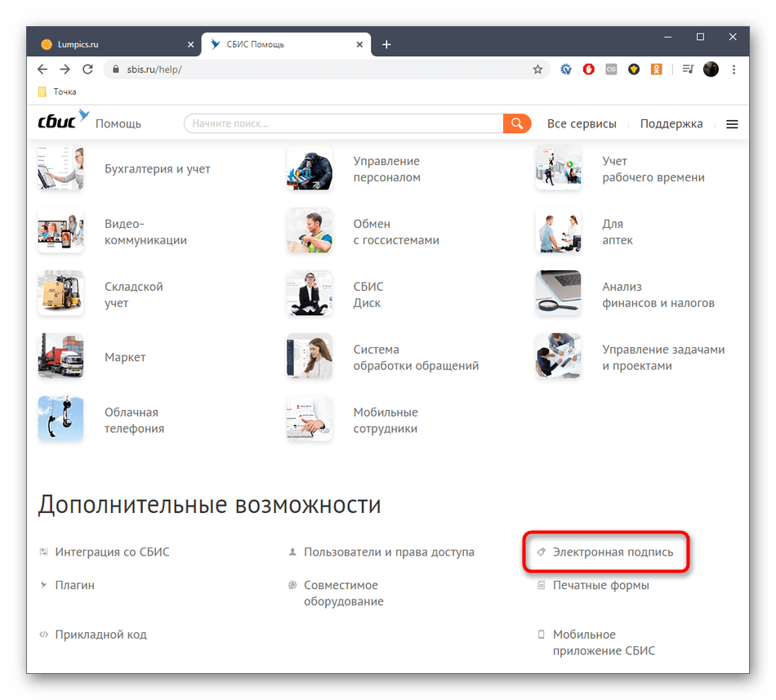Open the hamburger menu on SBIS header

coord(732,124)
